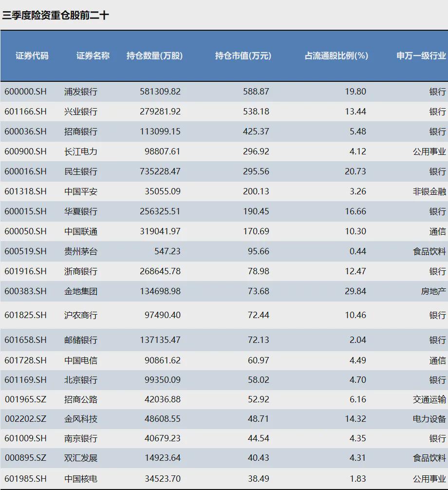Select the 中国平安 name cell
The image size is (448, 490).
coord(81,191)
